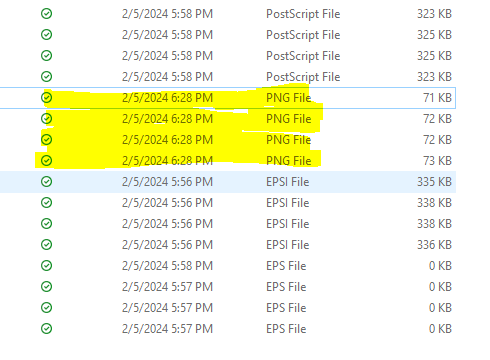
Task: Click the sync icon of the first 338 KB EPSI file
Action: click(46, 203)
